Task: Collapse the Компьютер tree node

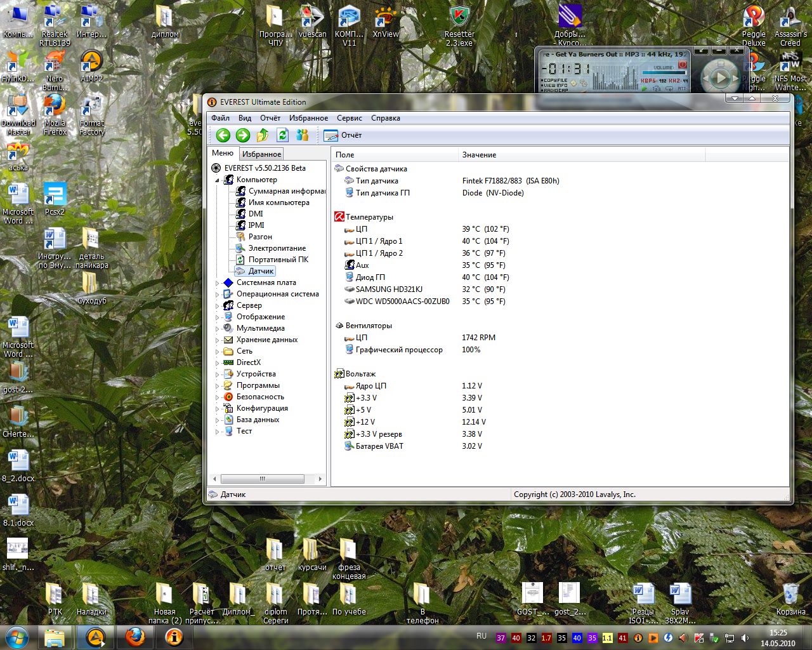Action: tap(217, 180)
